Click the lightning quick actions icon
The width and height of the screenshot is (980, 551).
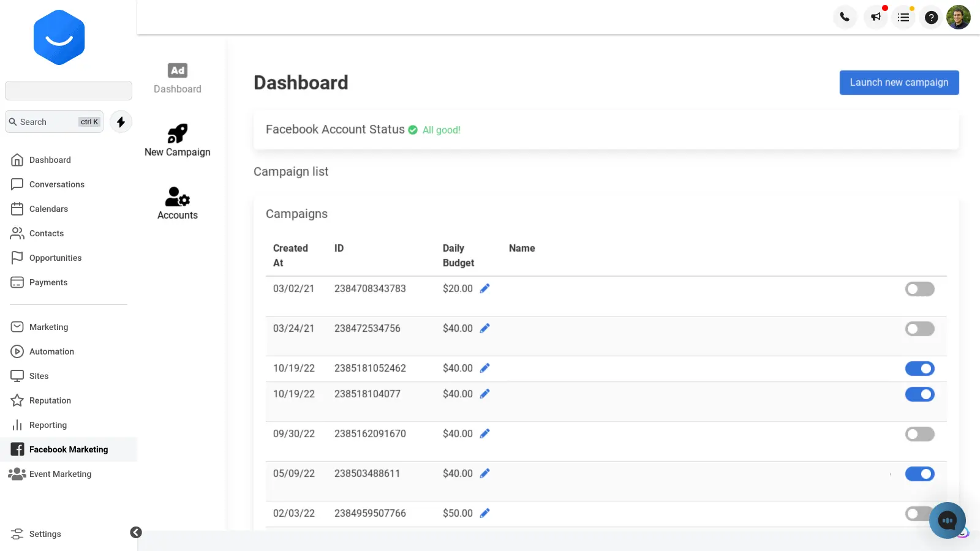click(120, 122)
